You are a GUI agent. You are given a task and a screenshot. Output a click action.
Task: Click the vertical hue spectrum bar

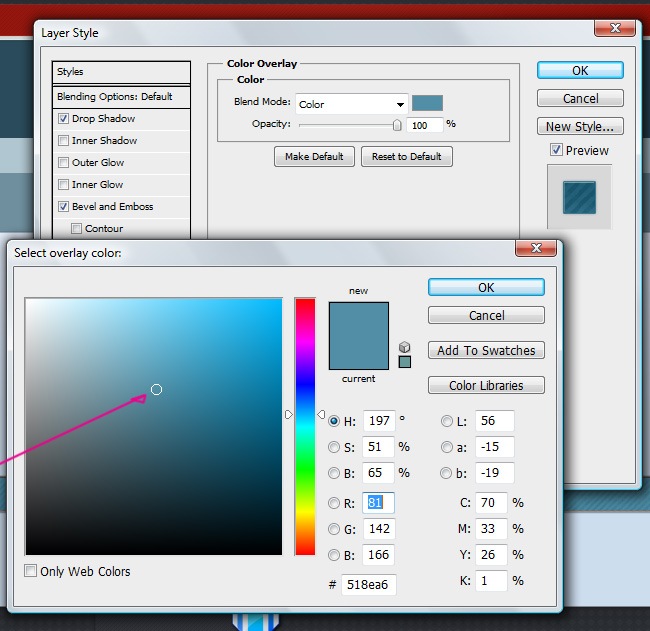coord(304,426)
